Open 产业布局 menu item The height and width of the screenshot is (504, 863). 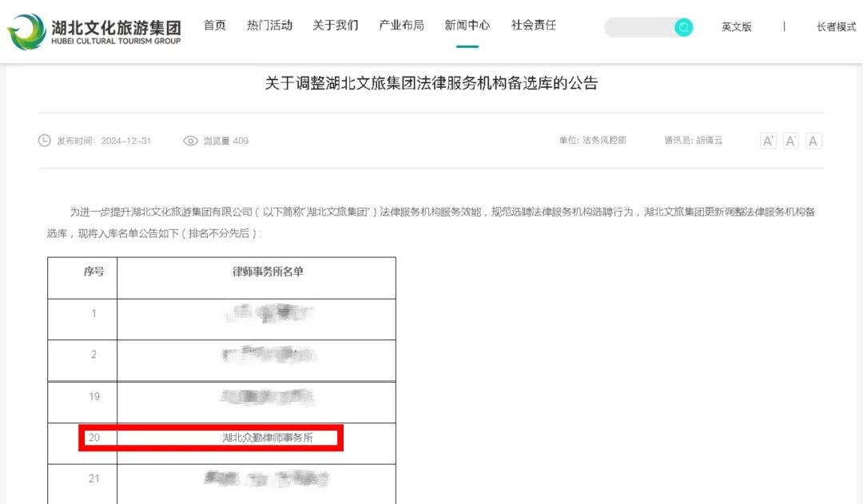pos(401,26)
